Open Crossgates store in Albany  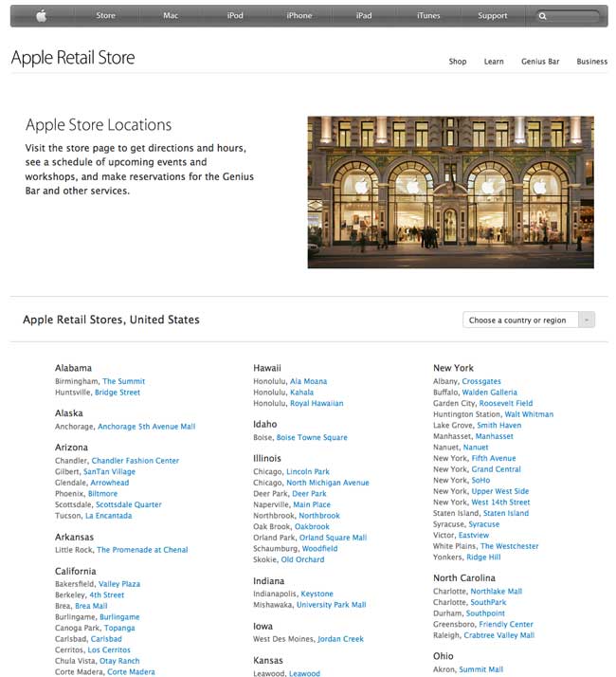[x=481, y=381]
